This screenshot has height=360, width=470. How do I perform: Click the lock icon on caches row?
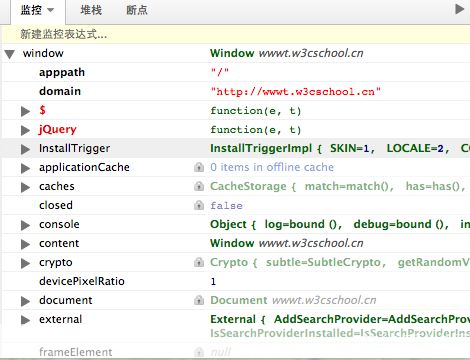pos(199,186)
